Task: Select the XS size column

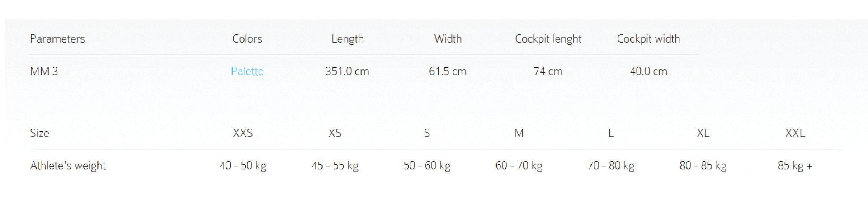Action: (335, 133)
